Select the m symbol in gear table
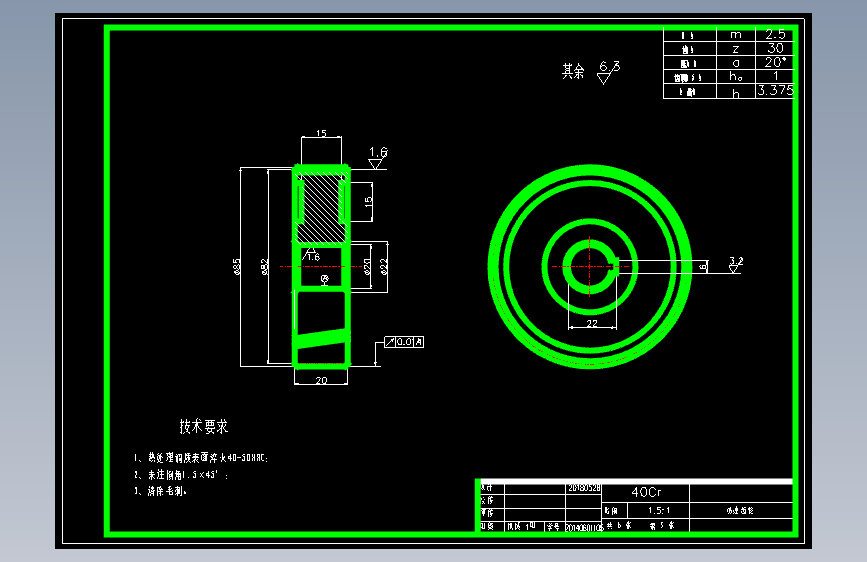The image size is (867, 562). [x=735, y=35]
